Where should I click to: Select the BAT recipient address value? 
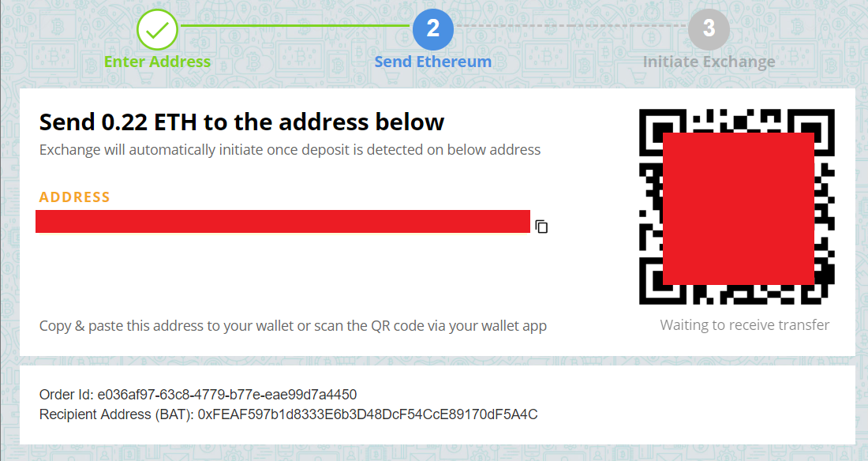(x=368, y=414)
